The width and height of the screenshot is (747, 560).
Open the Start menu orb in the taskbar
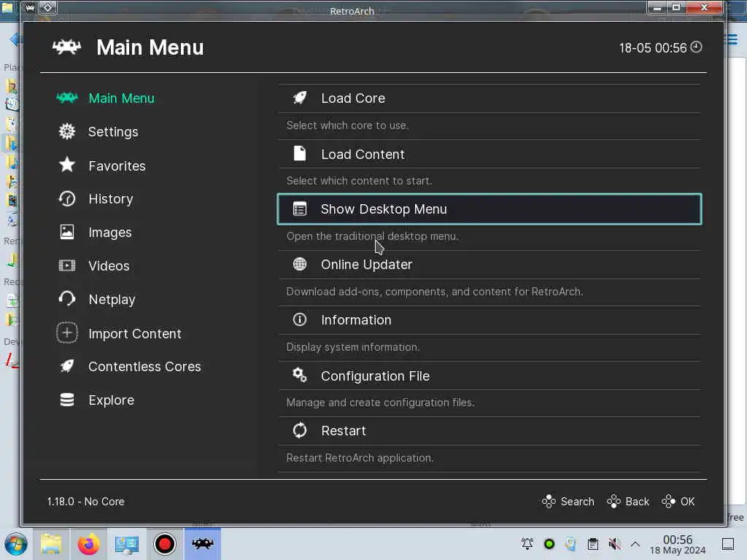tap(16, 544)
